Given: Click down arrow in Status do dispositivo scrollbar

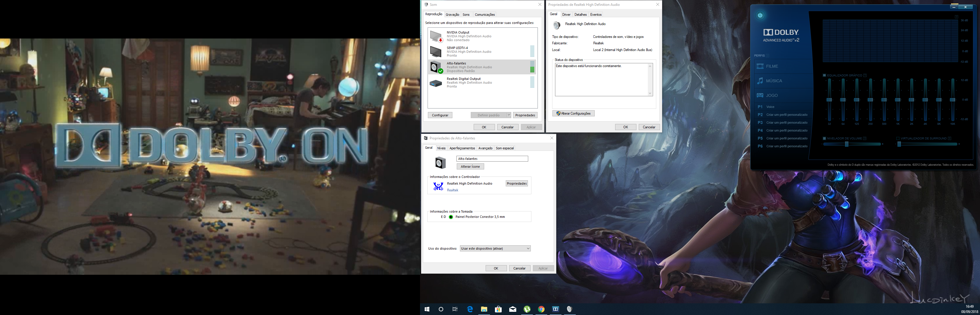Looking at the screenshot, I should click(650, 93).
